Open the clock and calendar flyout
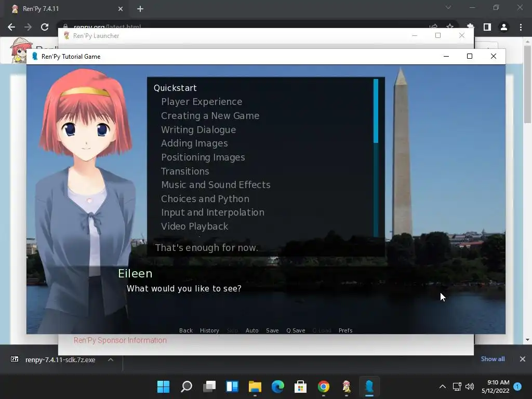532x399 pixels. click(496, 387)
